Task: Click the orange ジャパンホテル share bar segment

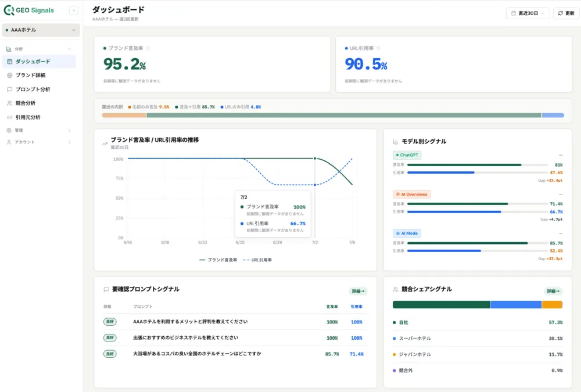Action: [x=552, y=304]
